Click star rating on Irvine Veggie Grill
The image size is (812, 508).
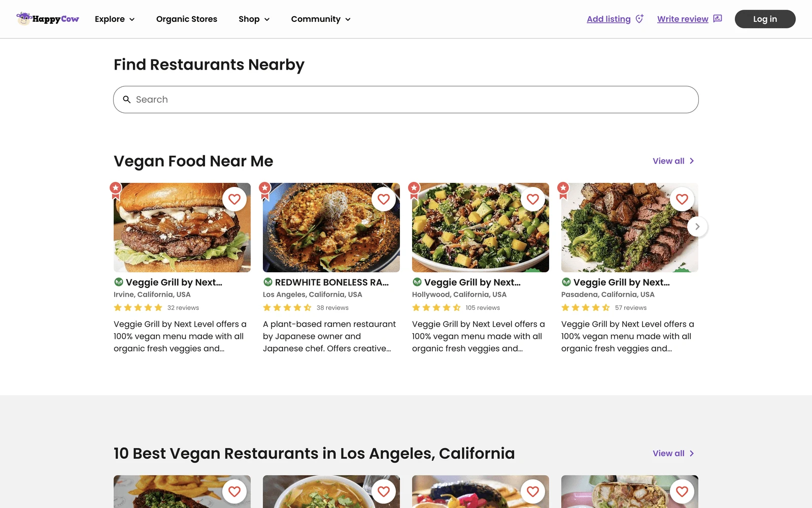click(138, 308)
